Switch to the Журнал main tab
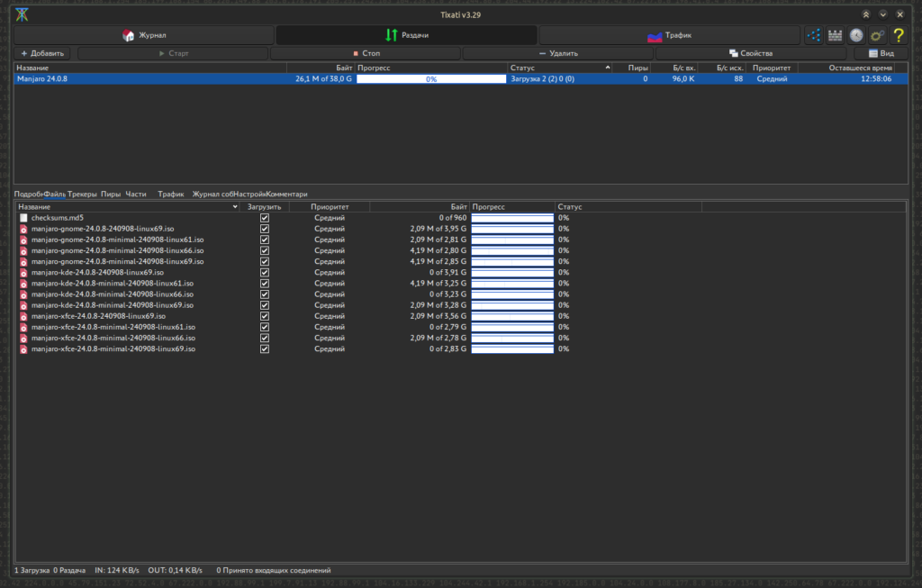The image size is (922, 588). [144, 35]
